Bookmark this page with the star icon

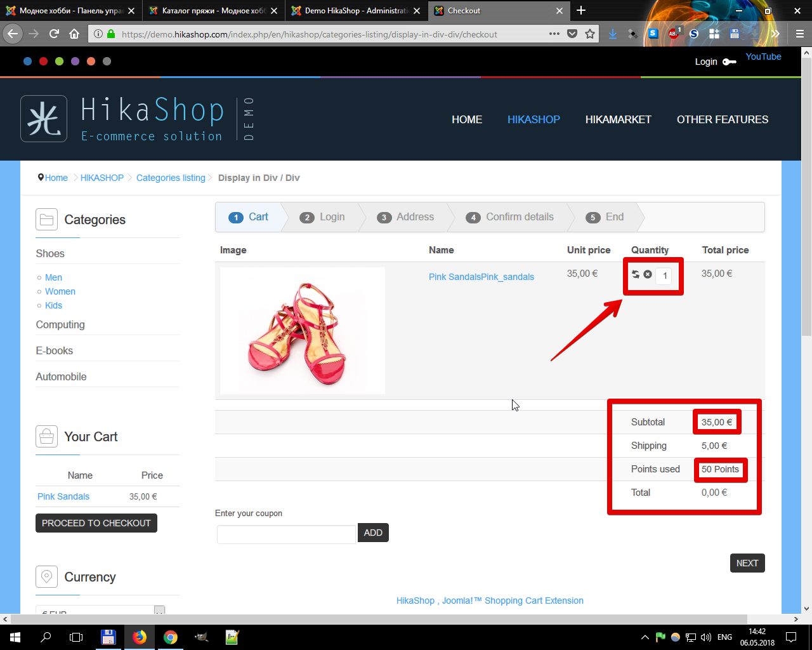[590, 34]
